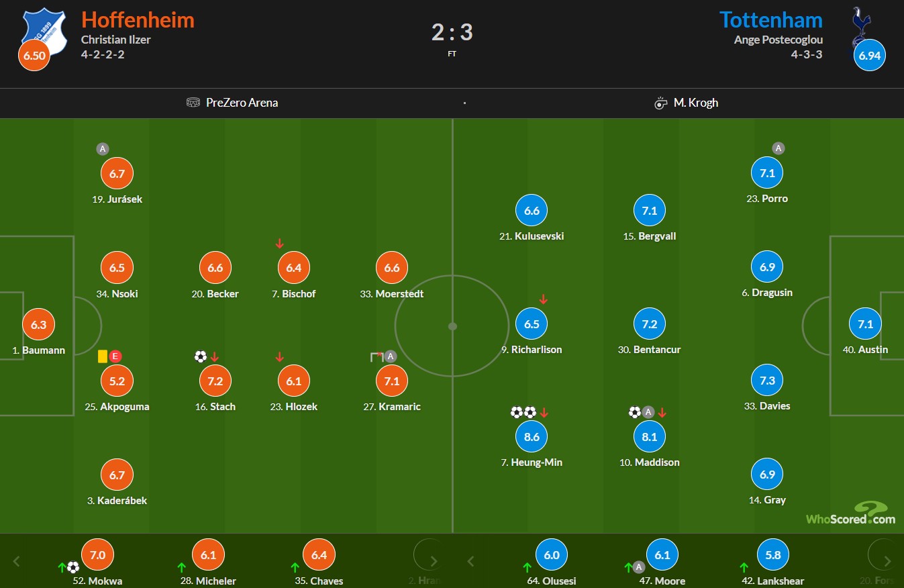Image resolution: width=904 pixels, height=588 pixels.
Task: Click the double goal icons above Heung-Min
Action: tap(523, 412)
